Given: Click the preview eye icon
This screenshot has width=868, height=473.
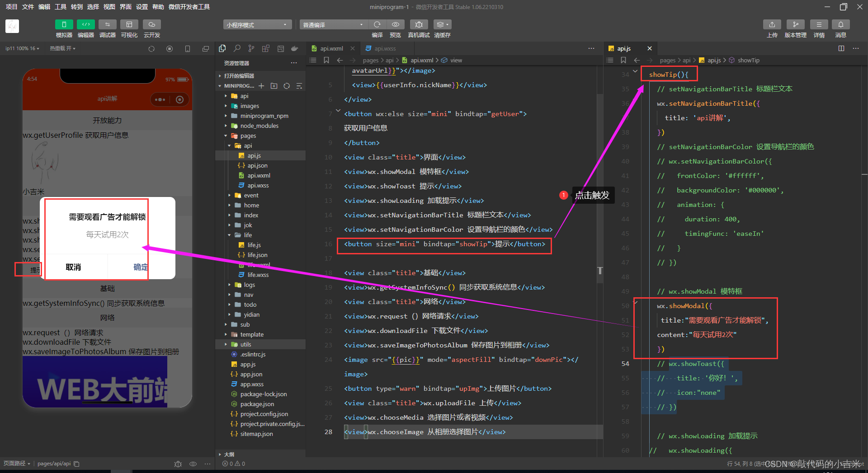Looking at the screenshot, I should click(x=396, y=24).
